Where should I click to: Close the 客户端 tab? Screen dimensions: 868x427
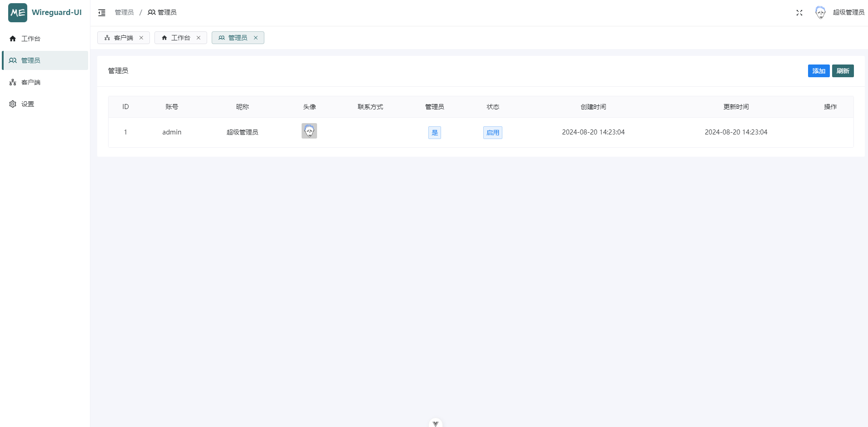pos(141,38)
